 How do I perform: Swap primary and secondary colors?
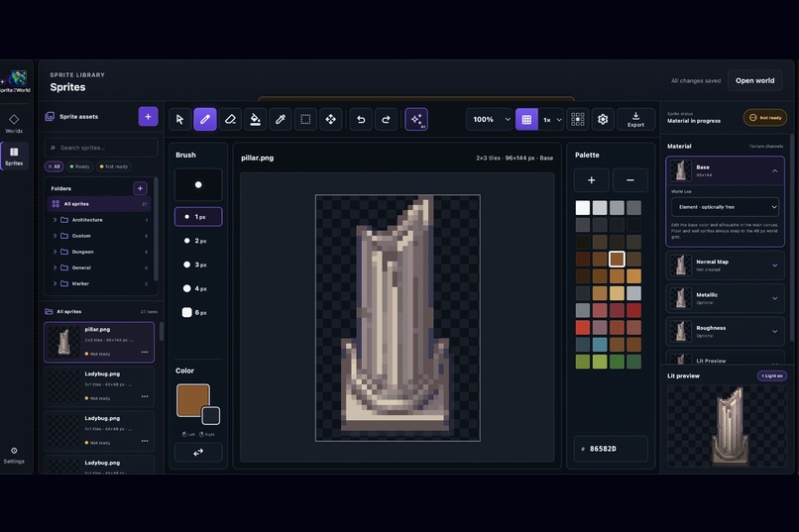tap(198, 452)
